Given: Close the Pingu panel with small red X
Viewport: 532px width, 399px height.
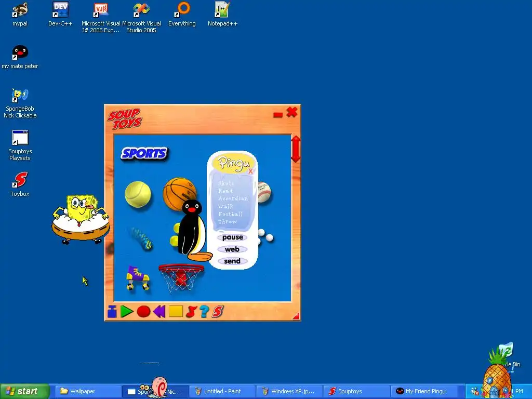Looking at the screenshot, I should pyautogui.click(x=251, y=171).
